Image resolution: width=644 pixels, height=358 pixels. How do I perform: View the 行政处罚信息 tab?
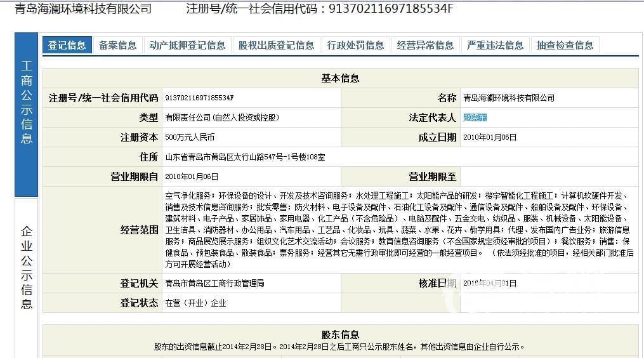coord(356,45)
